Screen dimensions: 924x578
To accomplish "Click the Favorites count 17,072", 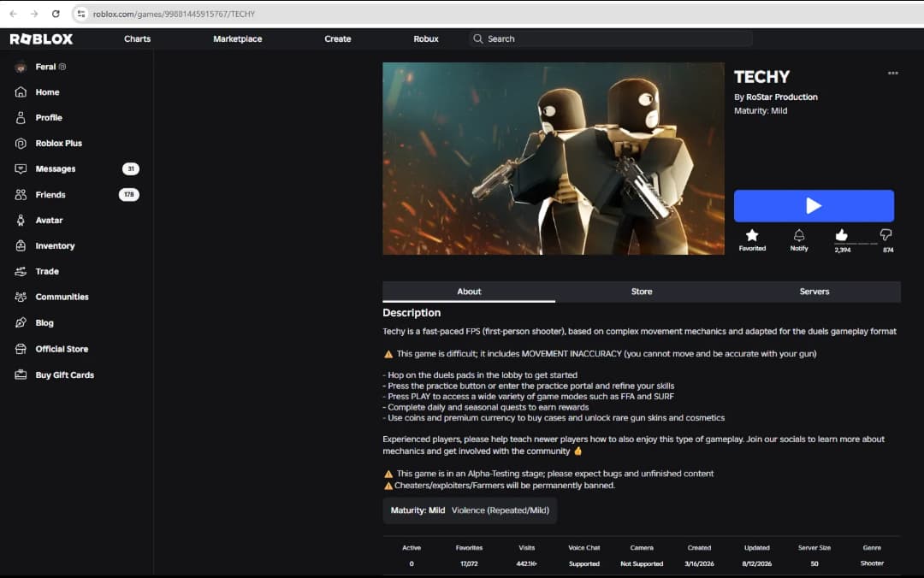I will coord(469,563).
